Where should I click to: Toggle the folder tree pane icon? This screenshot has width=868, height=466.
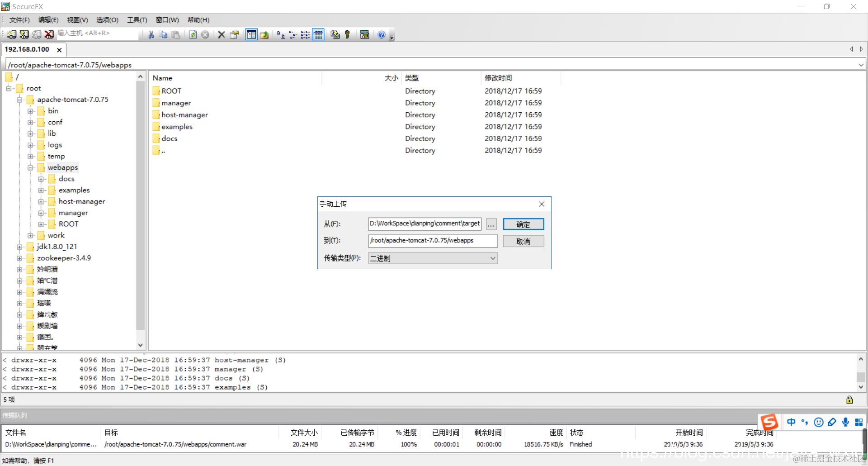[251, 35]
